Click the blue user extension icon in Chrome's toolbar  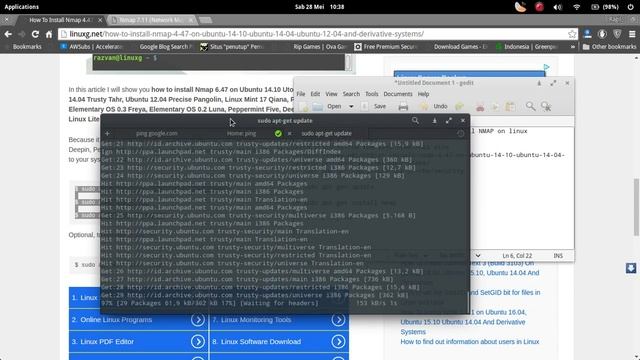[587, 34]
